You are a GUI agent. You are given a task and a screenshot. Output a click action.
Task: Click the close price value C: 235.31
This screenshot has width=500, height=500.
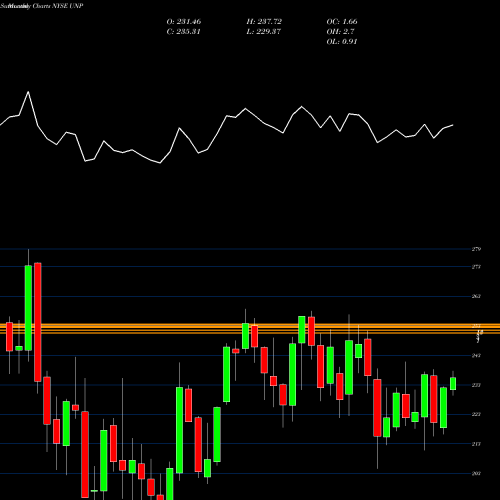pos(184,32)
